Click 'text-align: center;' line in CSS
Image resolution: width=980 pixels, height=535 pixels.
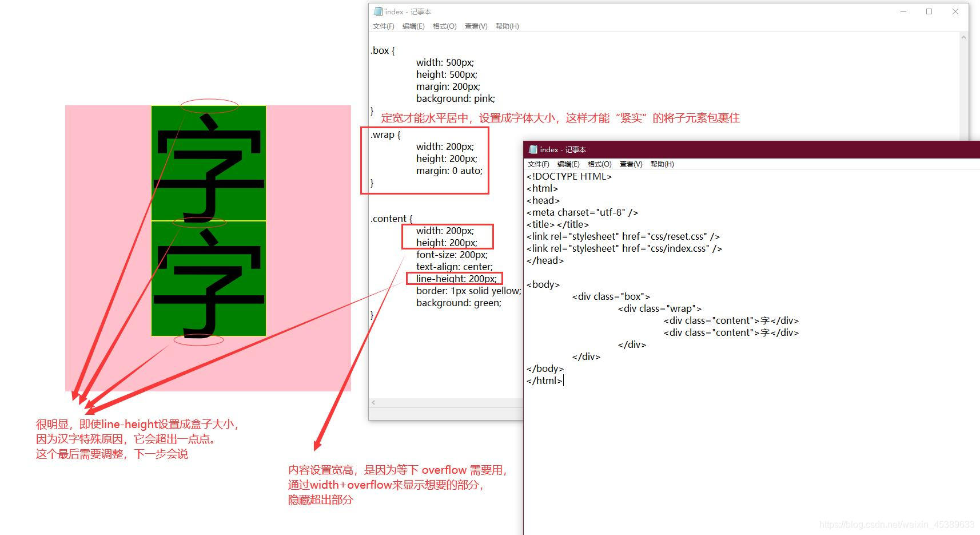pos(455,267)
